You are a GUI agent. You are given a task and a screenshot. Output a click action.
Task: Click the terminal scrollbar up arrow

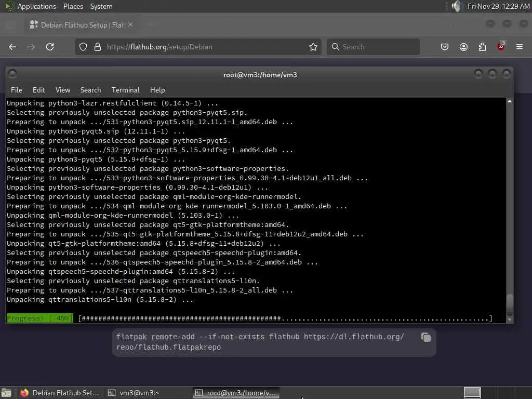tap(510, 101)
